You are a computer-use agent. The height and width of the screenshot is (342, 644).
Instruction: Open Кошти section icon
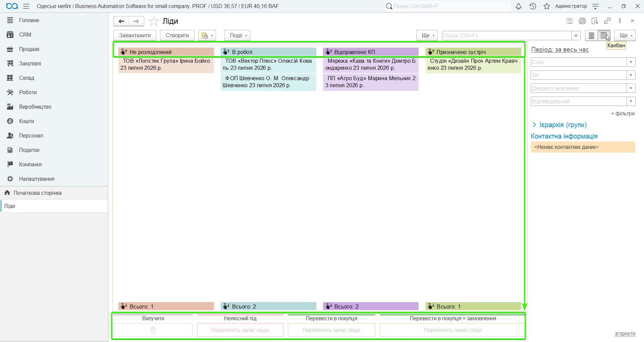[10, 121]
